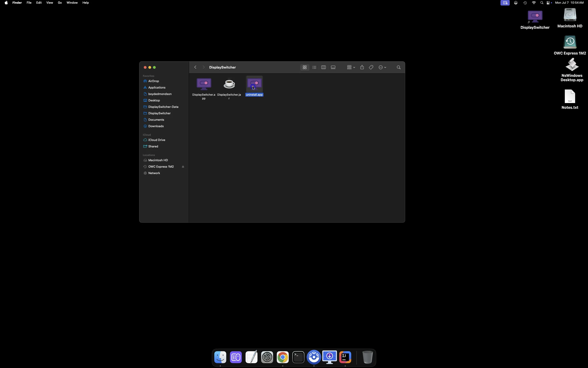The height and width of the screenshot is (368, 588).
Task: Go back with the Finder back arrow
Action: pos(195,67)
